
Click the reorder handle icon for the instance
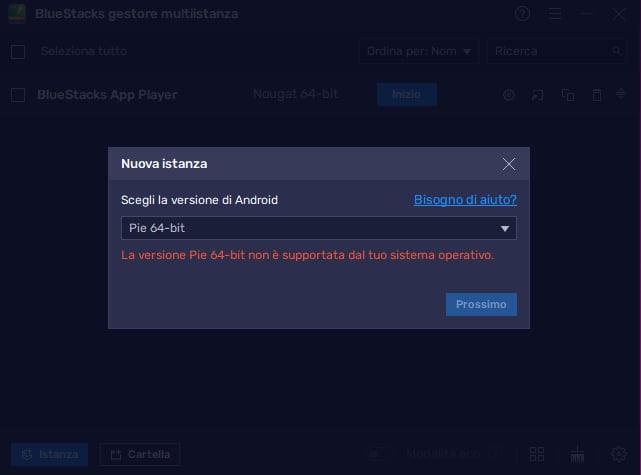click(620, 95)
